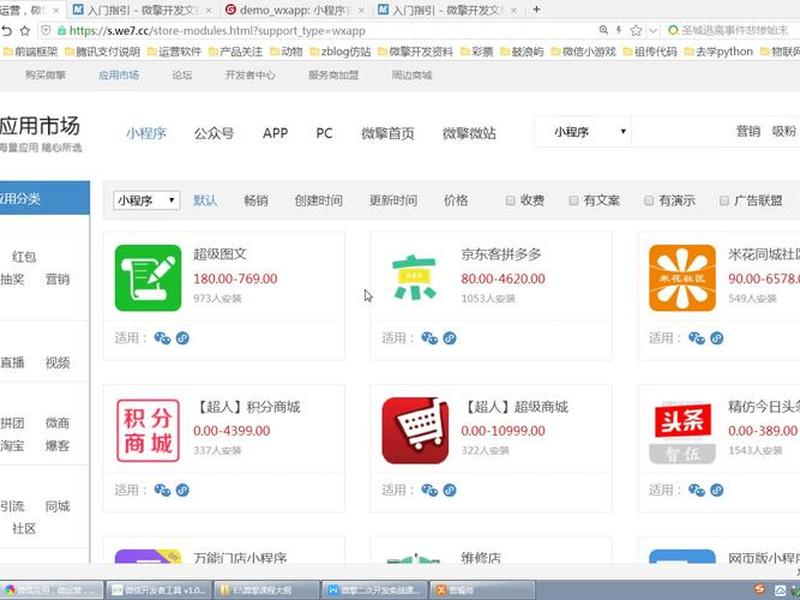Select the 微擎首页 tab
This screenshot has height=600, width=800.
pyautogui.click(x=388, y=133)
